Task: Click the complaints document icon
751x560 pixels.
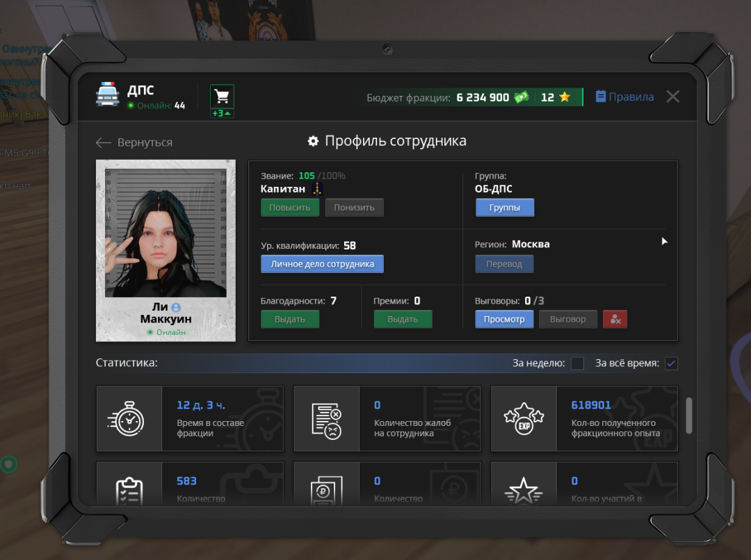Action: (x=326, y=421)
